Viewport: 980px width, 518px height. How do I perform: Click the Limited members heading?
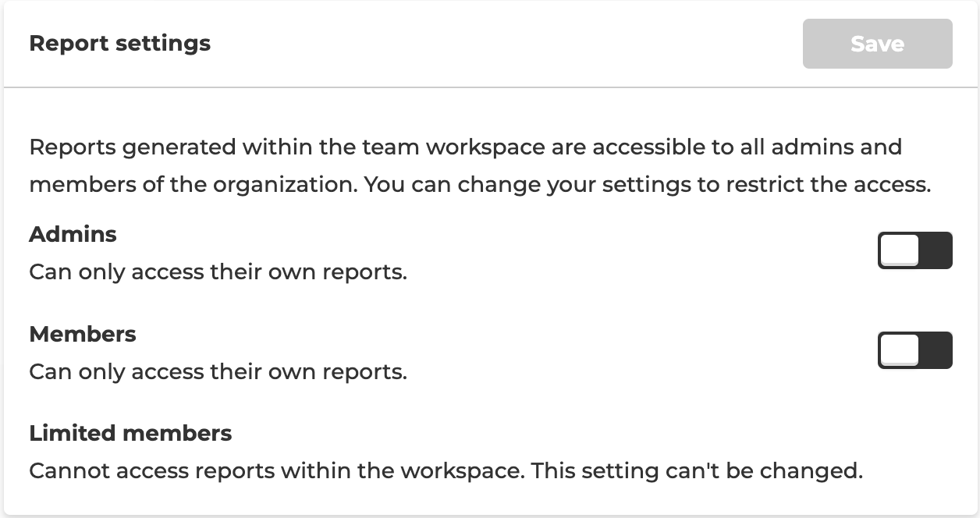coord(130,433)
